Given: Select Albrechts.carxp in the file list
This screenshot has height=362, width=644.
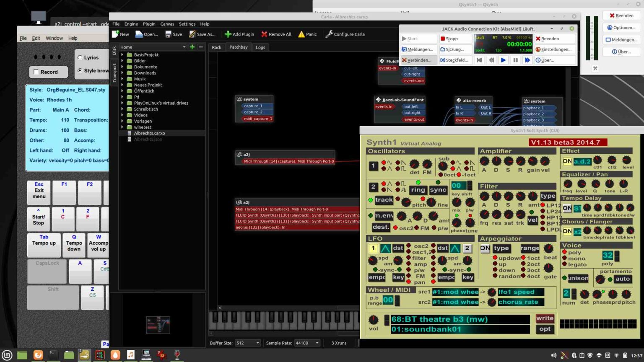Looking at the screenshot, I should 149,133.
